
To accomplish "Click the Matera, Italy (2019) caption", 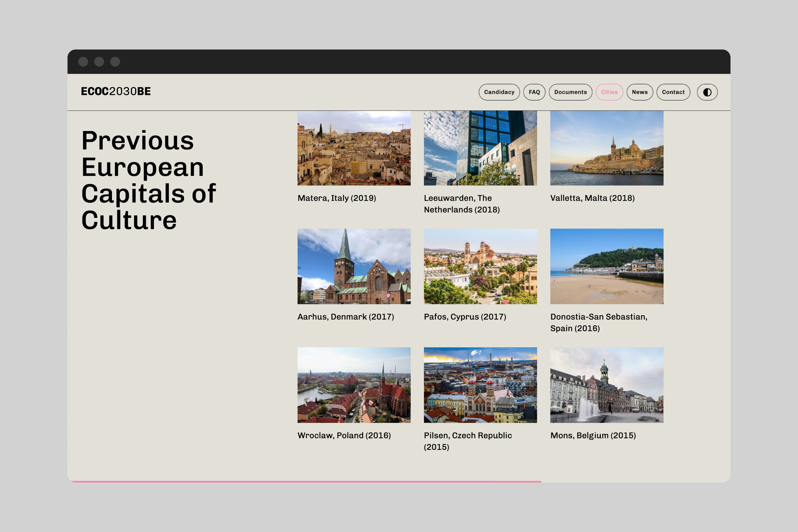I will (336, 198).
